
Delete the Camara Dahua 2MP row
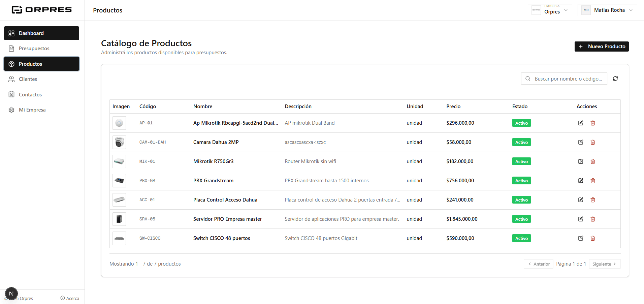coord(593,142)
